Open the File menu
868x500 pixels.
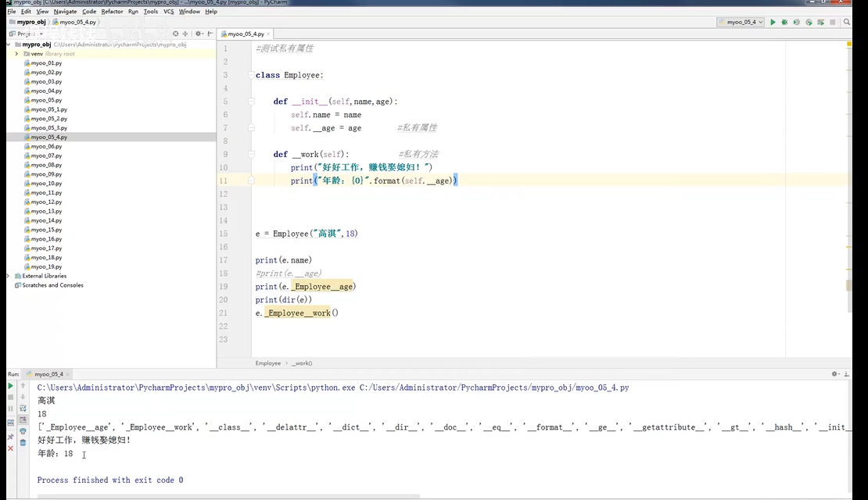12,11
